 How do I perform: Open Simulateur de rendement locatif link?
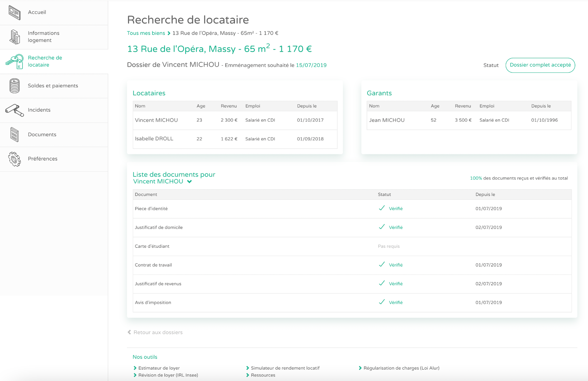click(285, 368)
